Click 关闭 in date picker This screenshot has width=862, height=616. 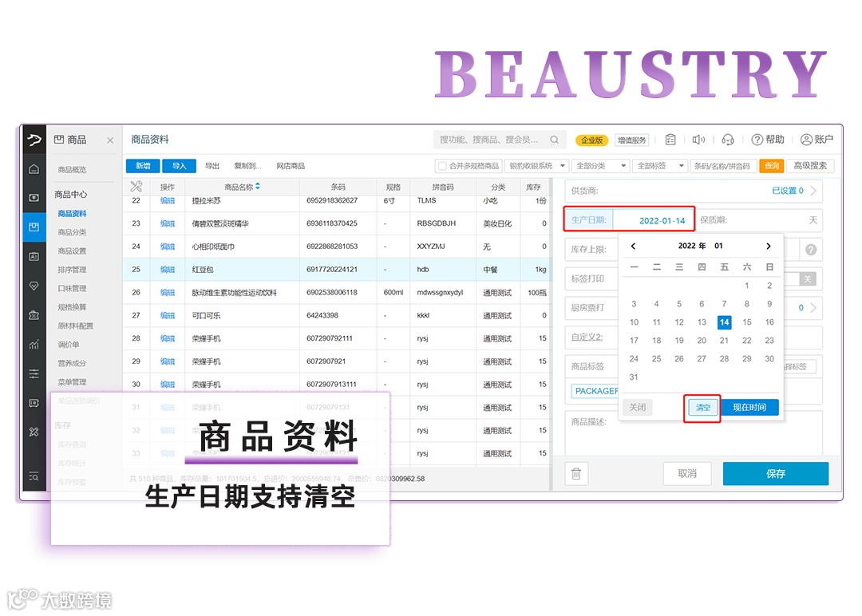click(x=638, y=407)
